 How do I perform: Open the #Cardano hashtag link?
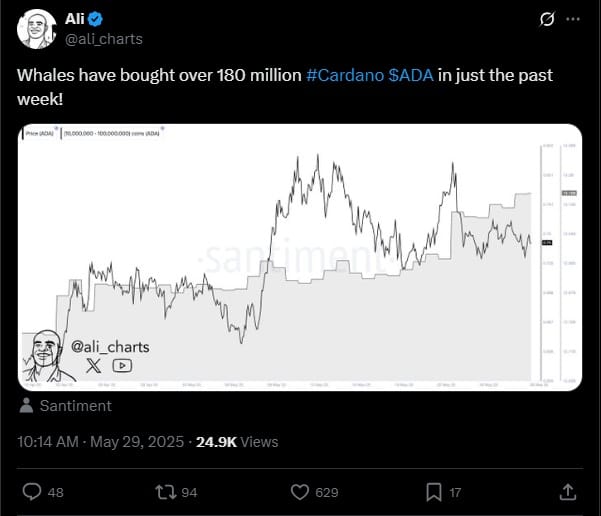point(345,75)
